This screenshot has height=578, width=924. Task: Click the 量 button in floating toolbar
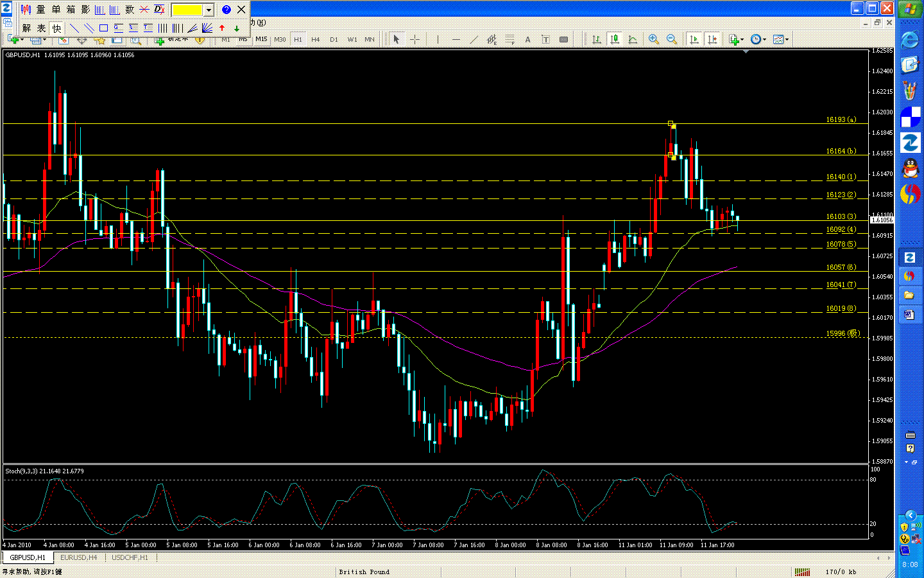click(41, 10)
